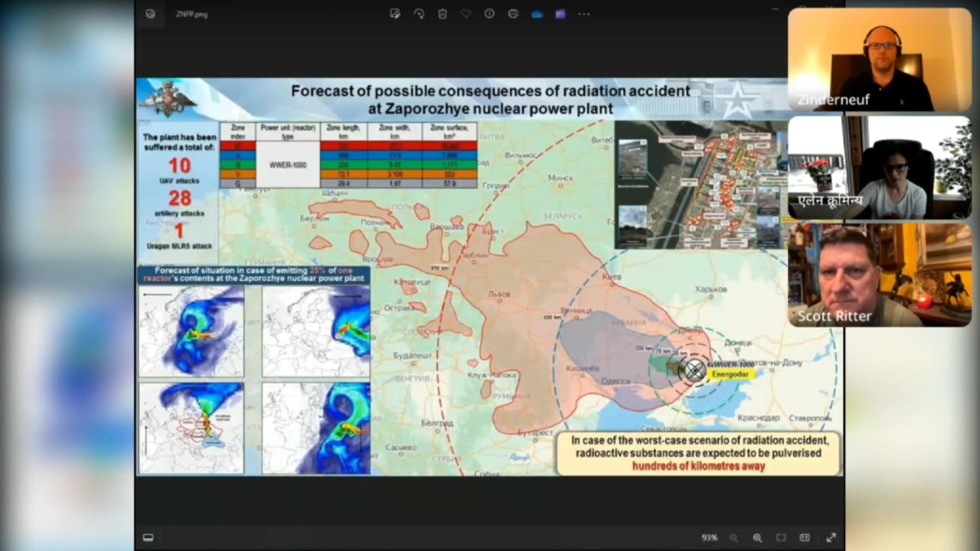Mark image as favorite with heart icon
Viewport: 980px width, 551px height.
[465, 14]
